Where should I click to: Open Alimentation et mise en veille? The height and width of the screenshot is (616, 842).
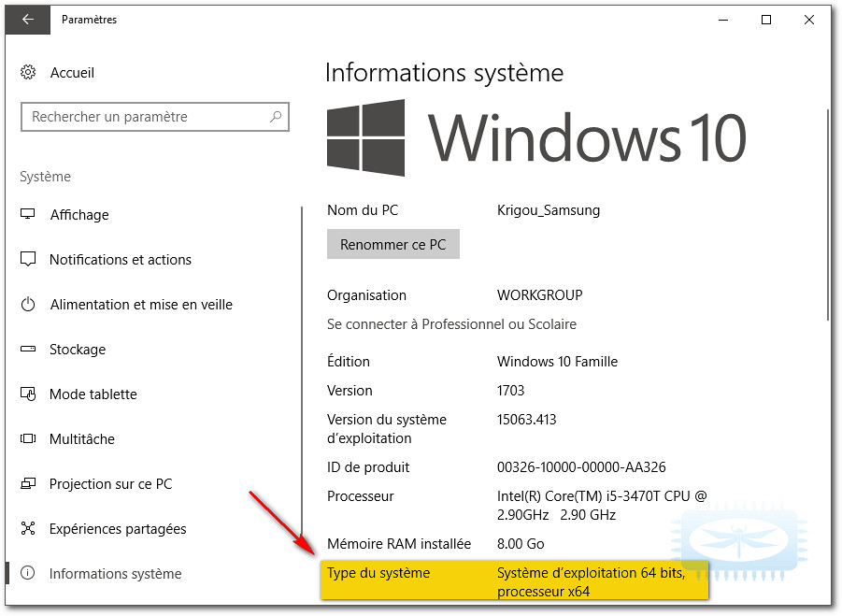tap(141, 305)
